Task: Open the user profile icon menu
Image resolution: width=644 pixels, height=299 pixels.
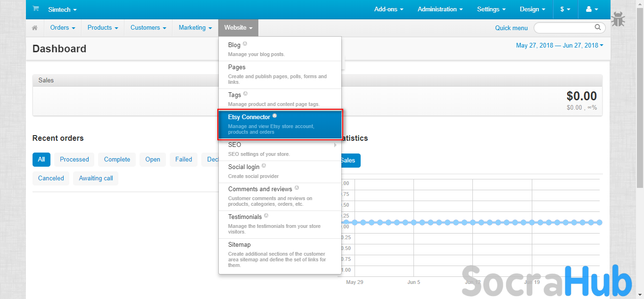Action: pyautogui.click(x=591, y=9)
